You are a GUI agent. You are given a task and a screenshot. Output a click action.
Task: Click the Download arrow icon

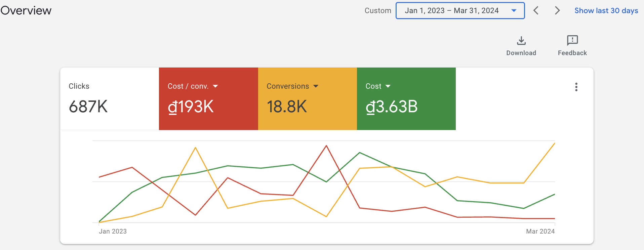[521, 41]
